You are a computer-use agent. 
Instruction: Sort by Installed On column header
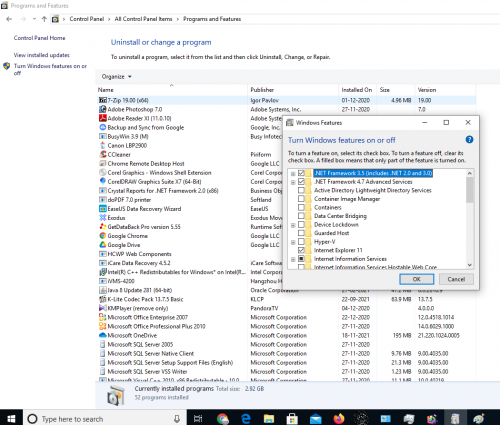357,90
